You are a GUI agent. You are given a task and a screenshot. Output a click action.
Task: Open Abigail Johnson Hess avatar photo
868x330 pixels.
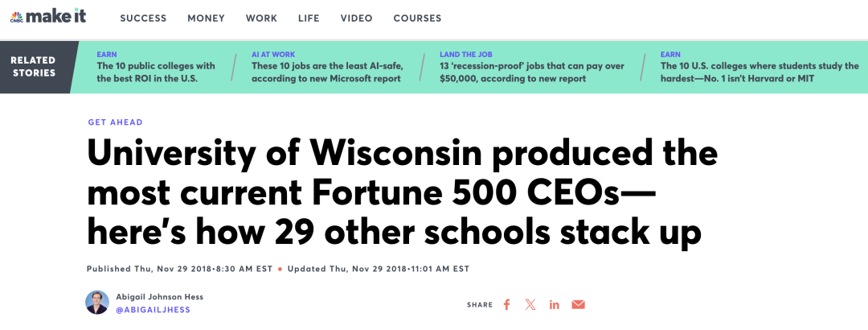(97, 303)
